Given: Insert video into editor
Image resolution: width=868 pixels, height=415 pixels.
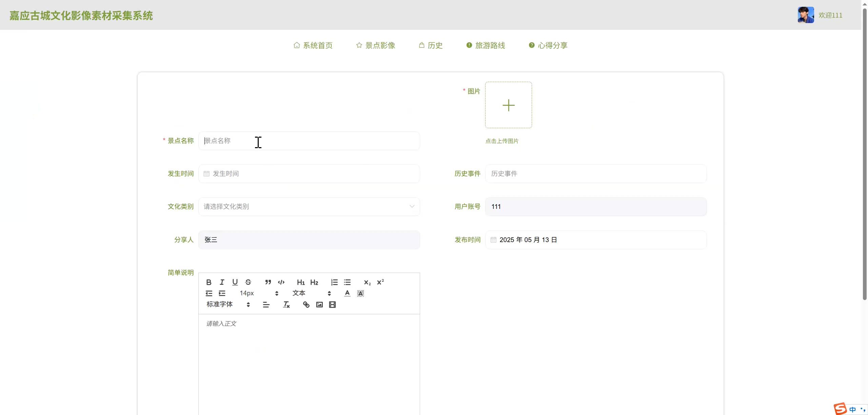Looking at the screenshot, I should pos(332,304).
